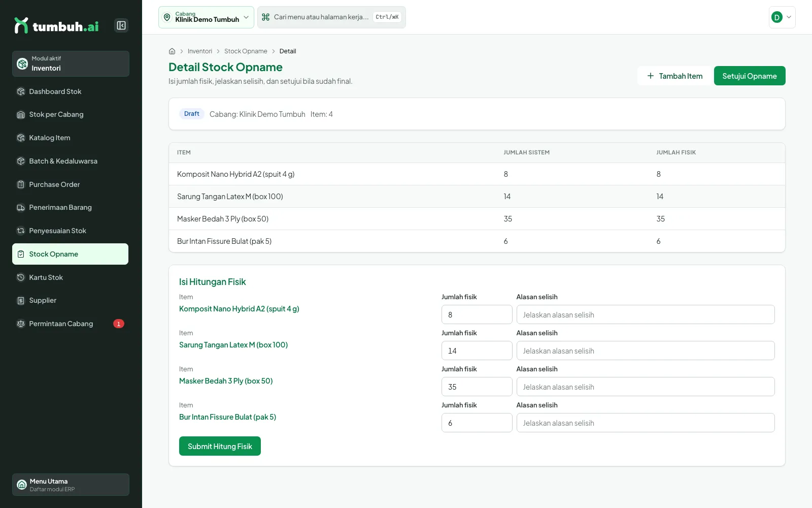The image size is (812, 508).
Task: Click the Batch & Kedaluwarsa sidebar icon
Action: coord(21,161)
